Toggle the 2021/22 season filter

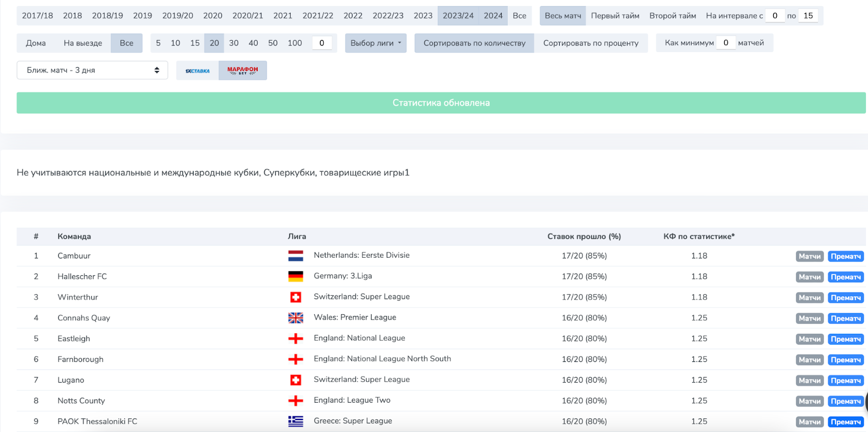pyautogui.click(x=318, y=16)
